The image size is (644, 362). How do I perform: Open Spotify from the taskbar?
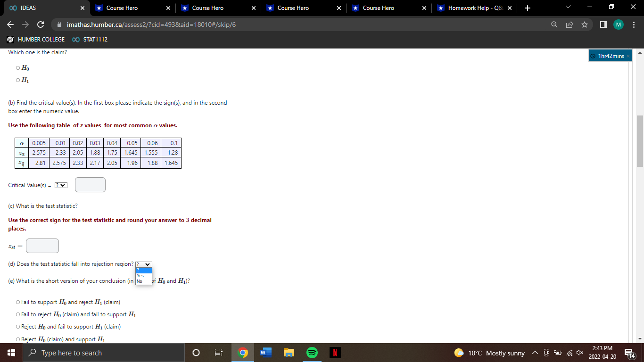click(312, 352)
